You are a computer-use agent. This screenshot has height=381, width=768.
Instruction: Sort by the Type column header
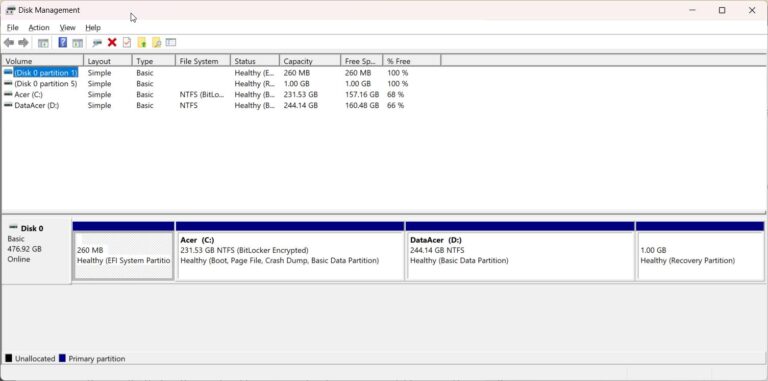[154, 61]
